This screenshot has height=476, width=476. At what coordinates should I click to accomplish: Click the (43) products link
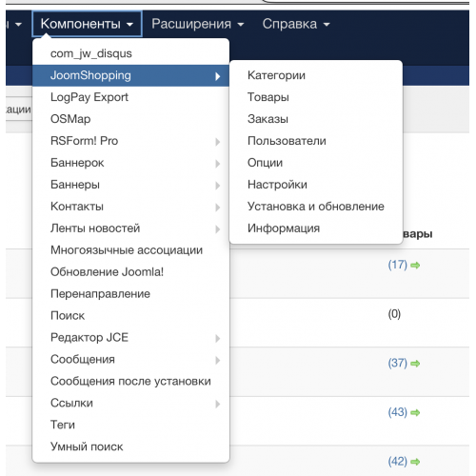pos(397,412)
